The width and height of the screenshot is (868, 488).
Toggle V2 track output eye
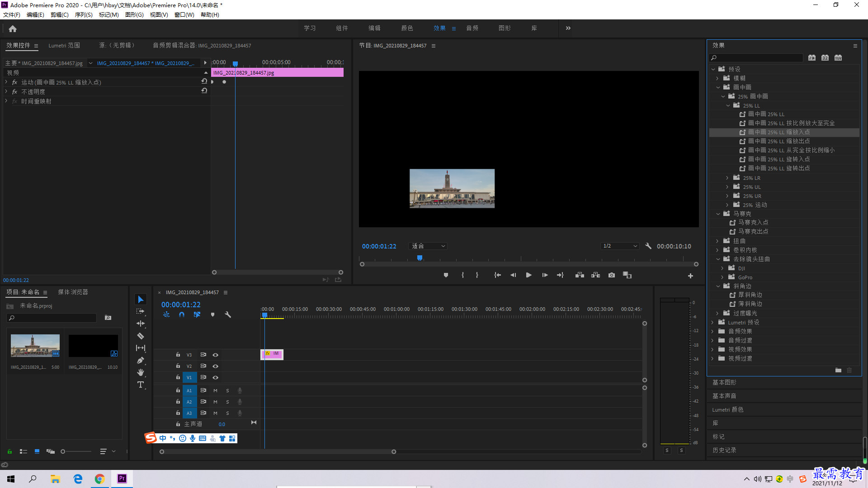215,366
